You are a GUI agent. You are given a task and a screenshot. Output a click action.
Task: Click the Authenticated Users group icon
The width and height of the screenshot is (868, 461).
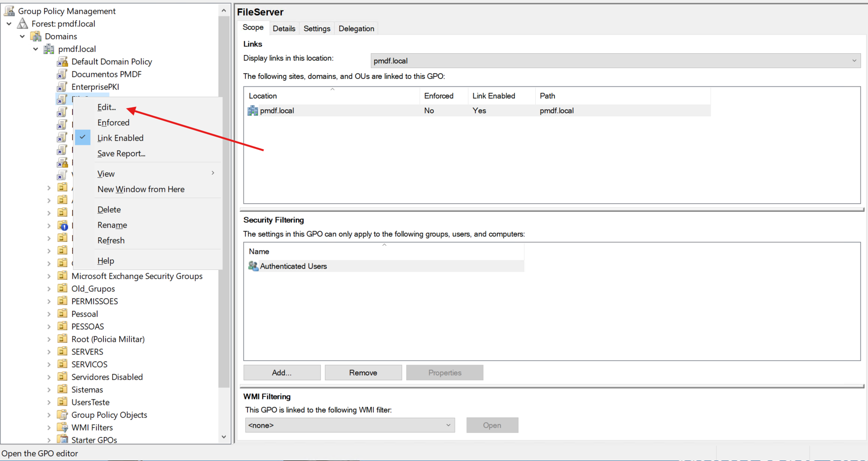point(253,266)
